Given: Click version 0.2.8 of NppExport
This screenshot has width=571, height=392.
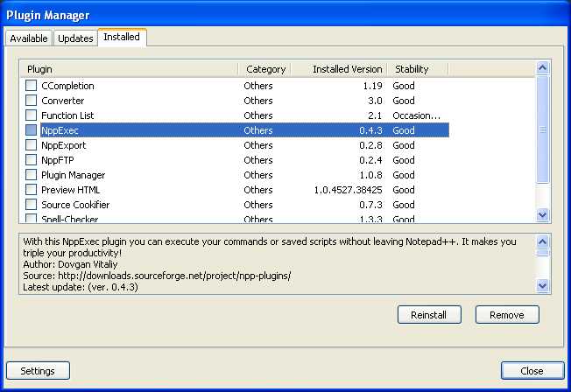Looking at the screenshot, I should [x=370, y=145].
